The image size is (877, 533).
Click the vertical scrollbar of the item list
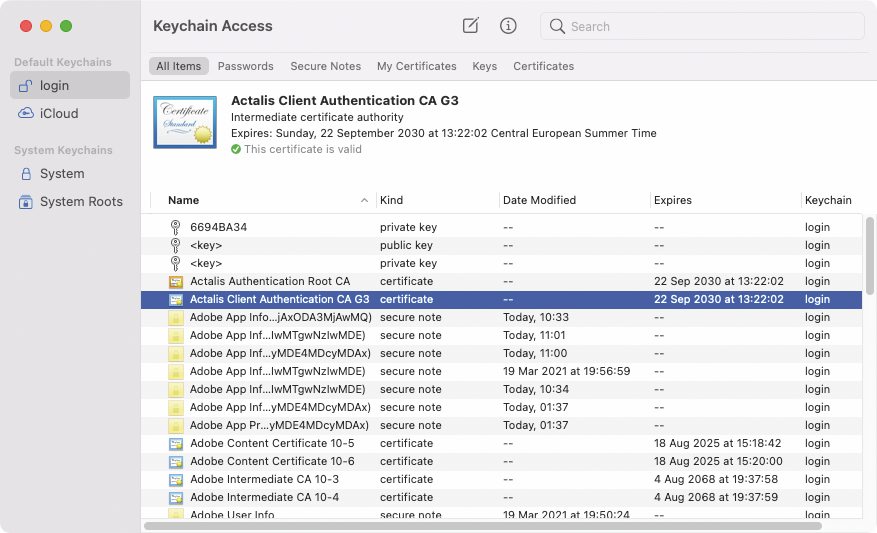869,256
